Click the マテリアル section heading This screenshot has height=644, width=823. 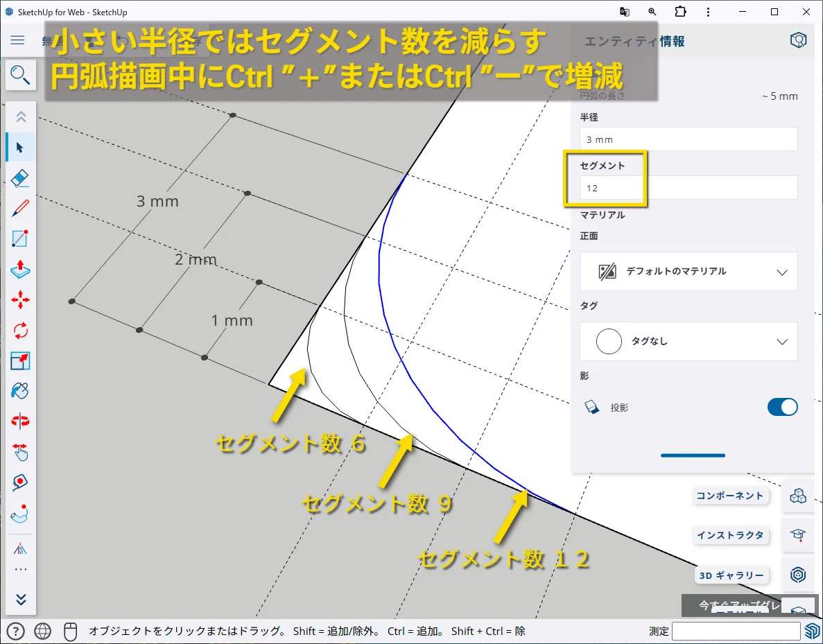tap(602, 215)
